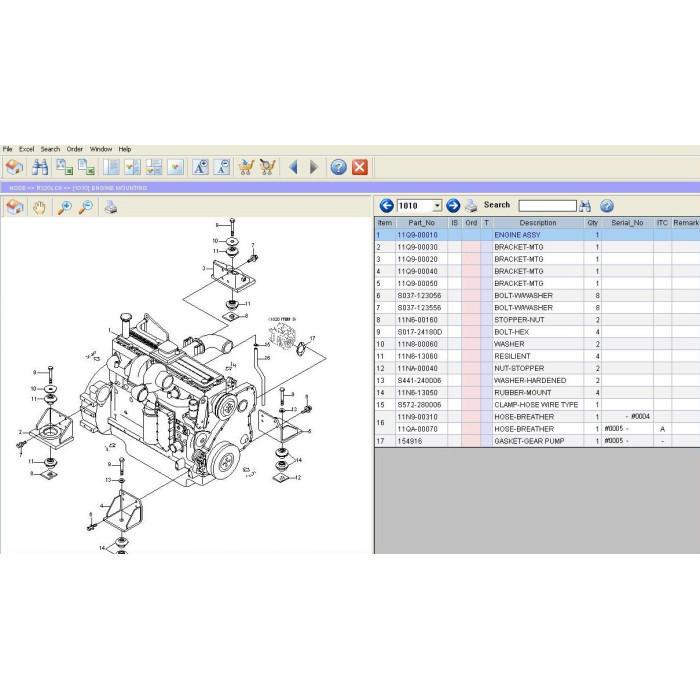Click the Ord cell for BRACKET-MTG 11Q9-00040
The image size is (700, 700).
click(x=471, y=271)
